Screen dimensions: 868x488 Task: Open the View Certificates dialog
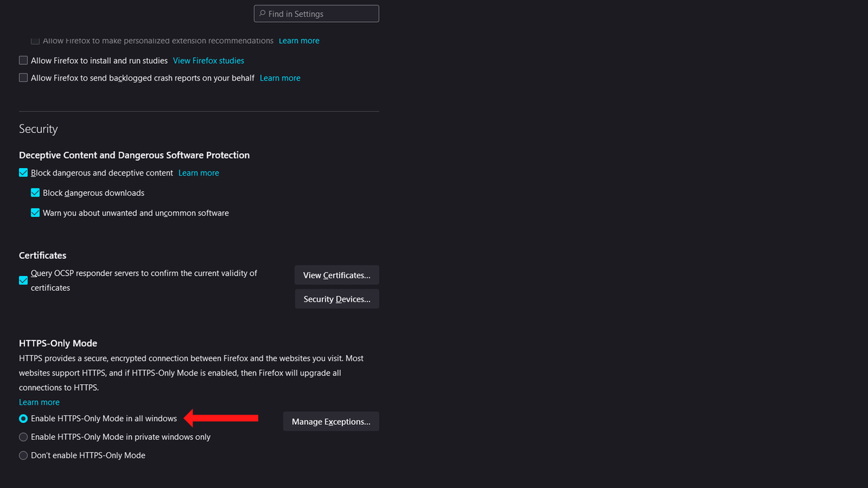[x=336, y=275]
